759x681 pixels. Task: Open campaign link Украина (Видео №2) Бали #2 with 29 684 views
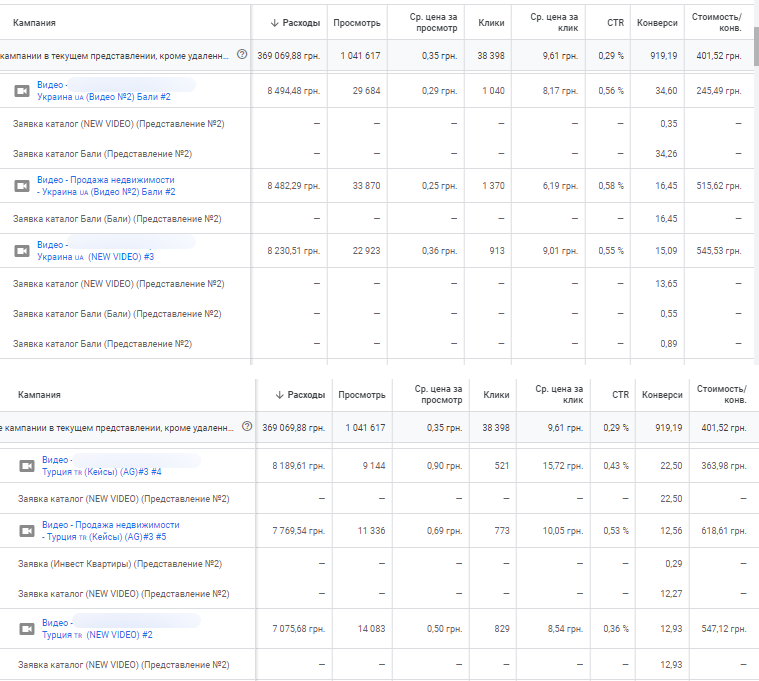point(104,97)
